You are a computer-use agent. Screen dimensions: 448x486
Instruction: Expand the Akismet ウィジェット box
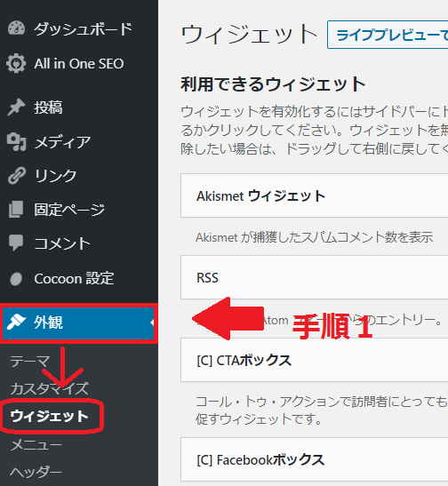coord(315,195)
